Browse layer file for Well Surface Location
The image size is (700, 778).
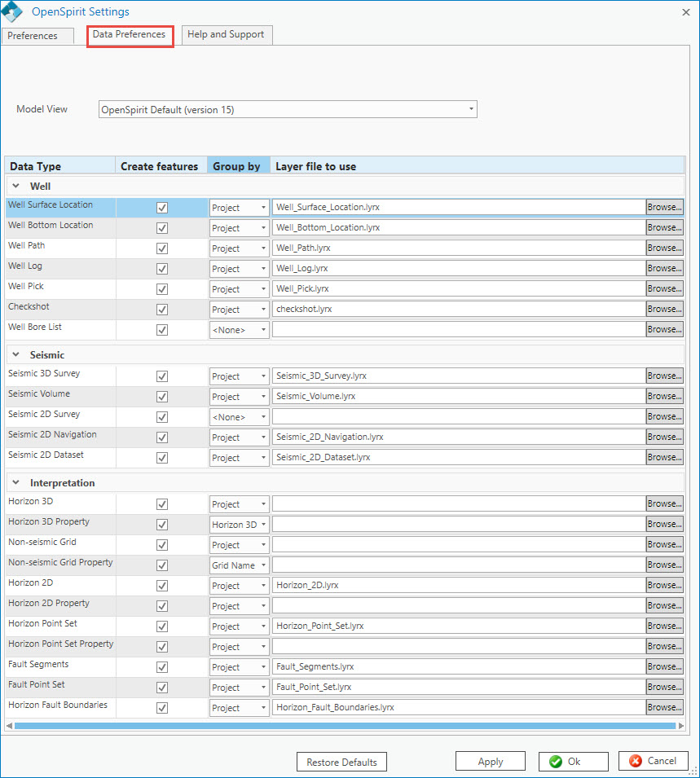(665, 208)
